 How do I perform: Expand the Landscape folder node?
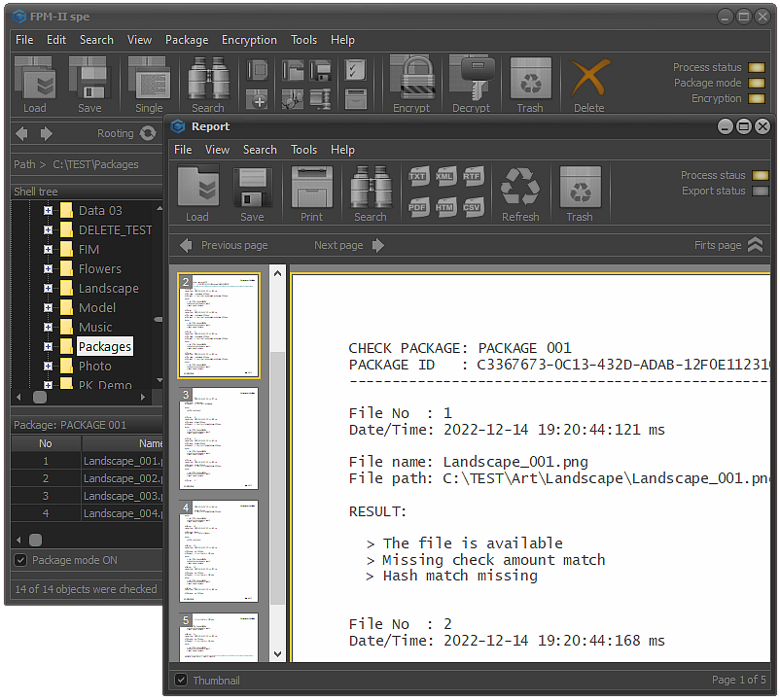48,289
